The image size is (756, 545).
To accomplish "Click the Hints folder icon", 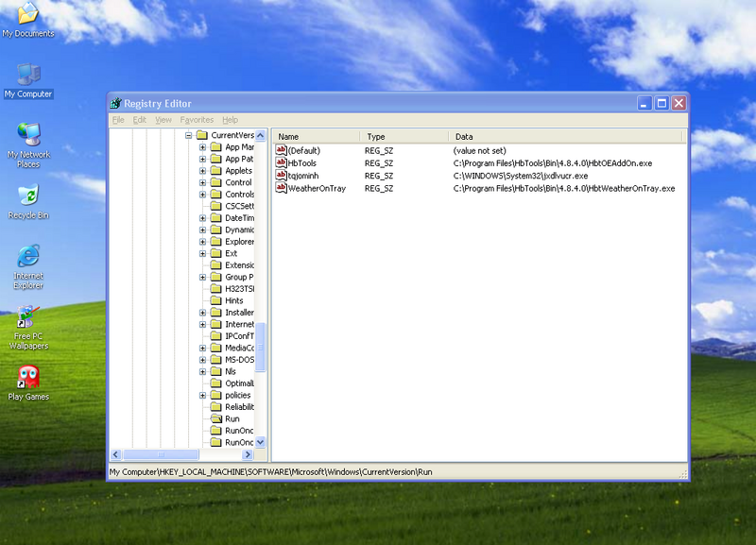I will point(216,300).
